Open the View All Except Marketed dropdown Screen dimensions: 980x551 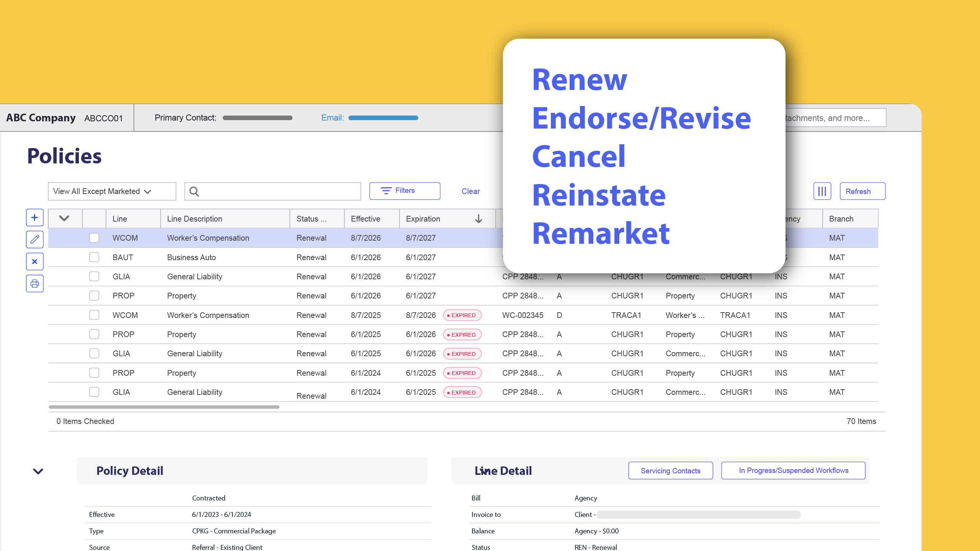112,191
